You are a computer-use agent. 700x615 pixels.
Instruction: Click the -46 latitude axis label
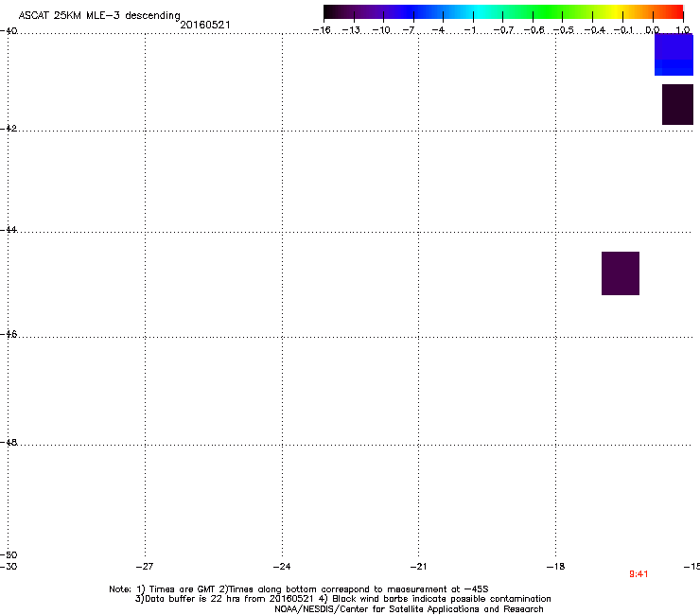9,334
